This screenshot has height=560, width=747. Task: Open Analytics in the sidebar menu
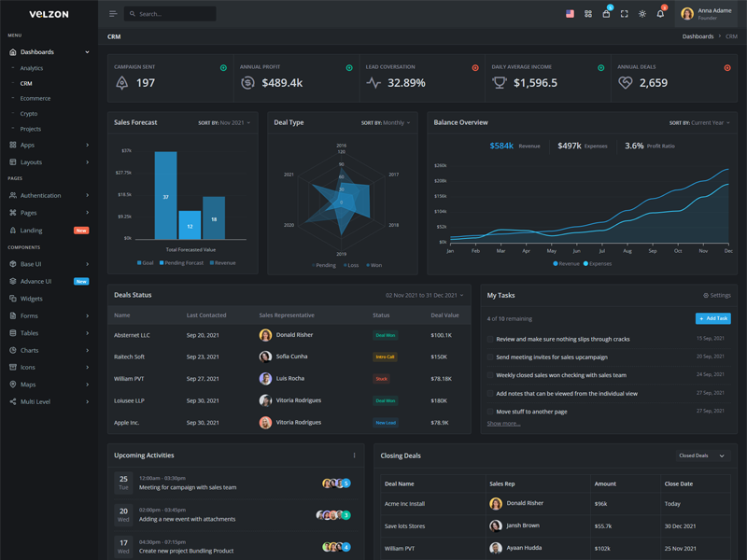[x=32, y=68]
